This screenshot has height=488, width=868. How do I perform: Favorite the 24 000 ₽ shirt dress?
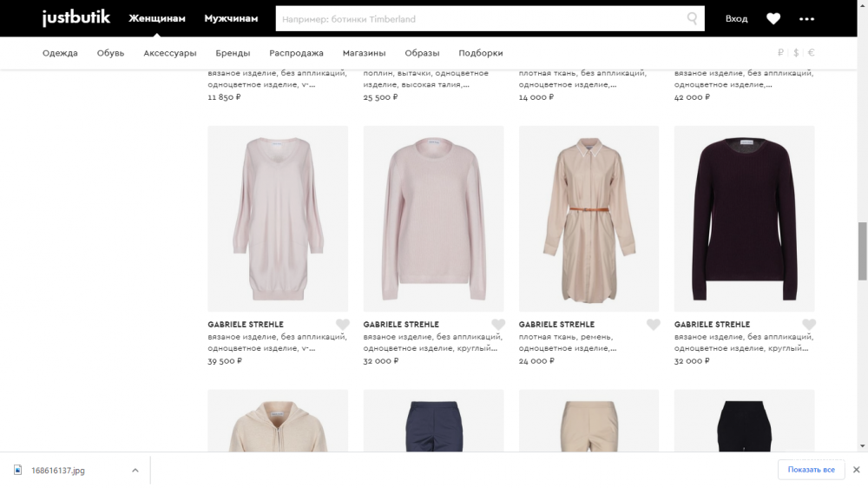(x=654, y=325)
